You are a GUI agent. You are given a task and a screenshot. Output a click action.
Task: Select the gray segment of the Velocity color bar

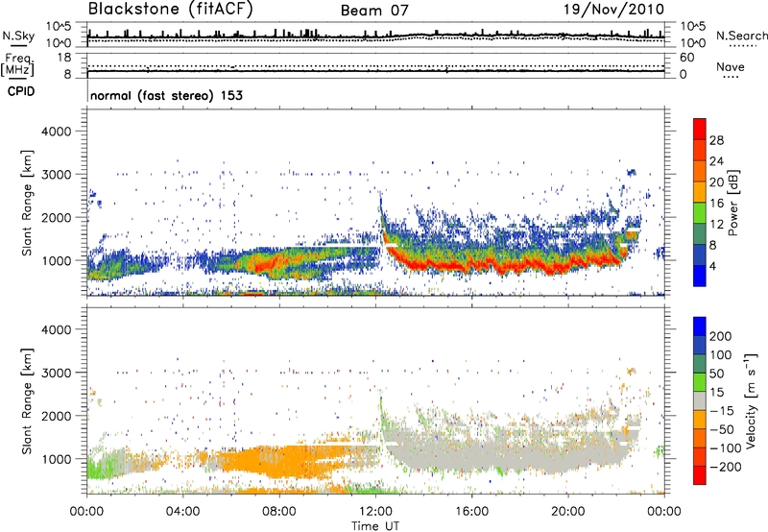pos(700,400)
